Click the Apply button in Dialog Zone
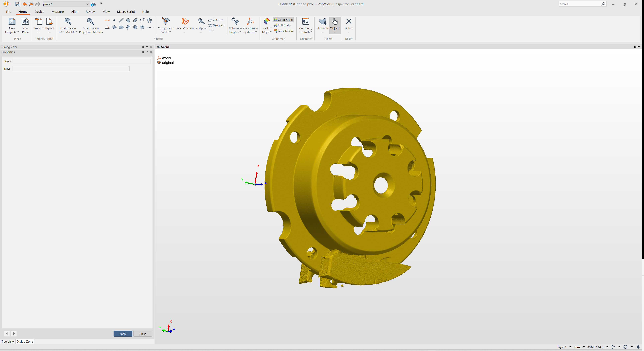The image size is (644, 351). [x=123, y=333]
